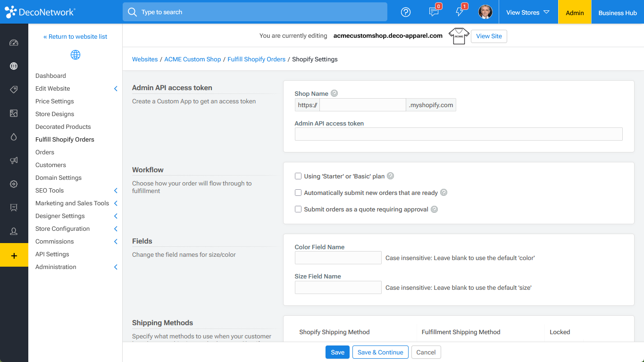Expand the SEO Tools submenu
This screenshot has height=362, width=644.
tap(116, 191)
